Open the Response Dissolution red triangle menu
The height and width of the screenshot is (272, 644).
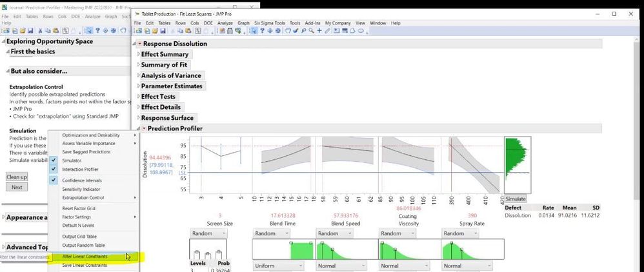(139, 43)
